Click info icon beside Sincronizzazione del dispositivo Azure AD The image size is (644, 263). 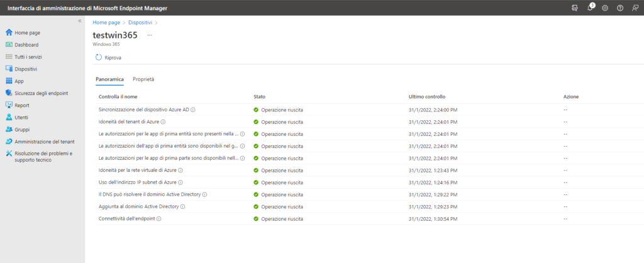pyautogui.click(x=192, y=109)
